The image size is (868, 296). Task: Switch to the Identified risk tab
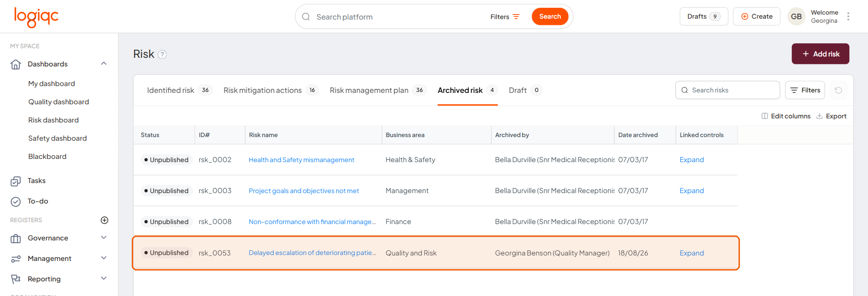click(x=179, y=90)
